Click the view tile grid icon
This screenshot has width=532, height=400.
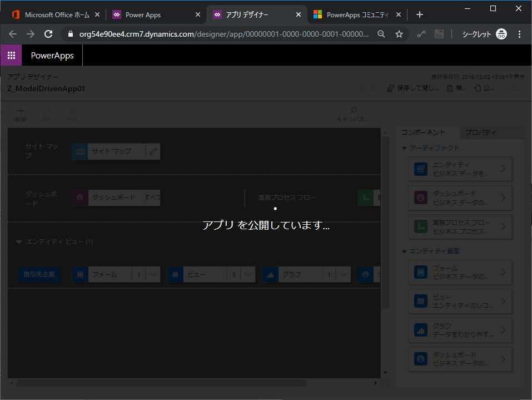(x=175, y=274)
